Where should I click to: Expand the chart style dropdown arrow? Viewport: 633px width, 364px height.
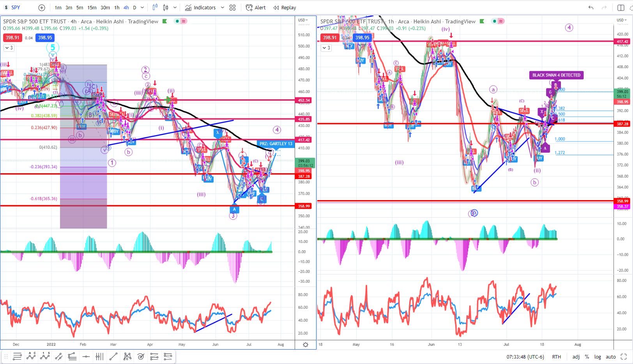tap(175, 7)
